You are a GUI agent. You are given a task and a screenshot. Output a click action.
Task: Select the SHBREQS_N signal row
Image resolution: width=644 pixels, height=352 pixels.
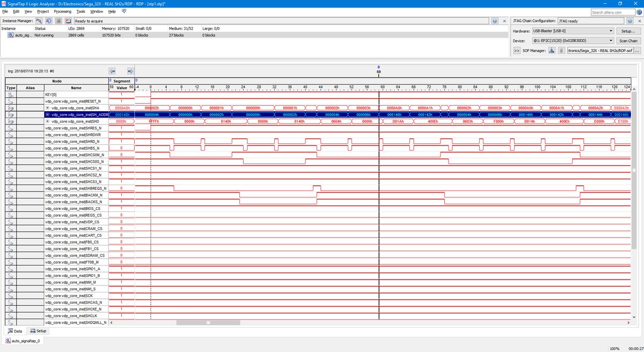pyautogui.click(x=76, y=188)
